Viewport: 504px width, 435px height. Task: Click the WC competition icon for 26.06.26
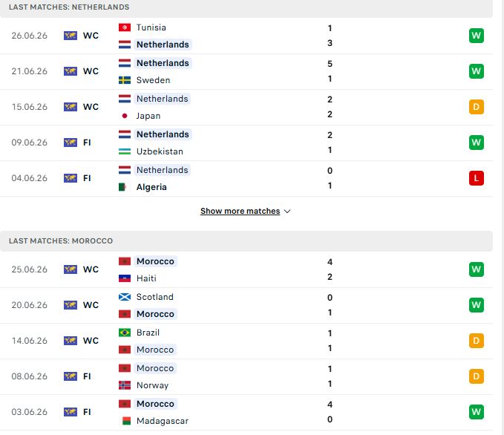tap(71, 36)
